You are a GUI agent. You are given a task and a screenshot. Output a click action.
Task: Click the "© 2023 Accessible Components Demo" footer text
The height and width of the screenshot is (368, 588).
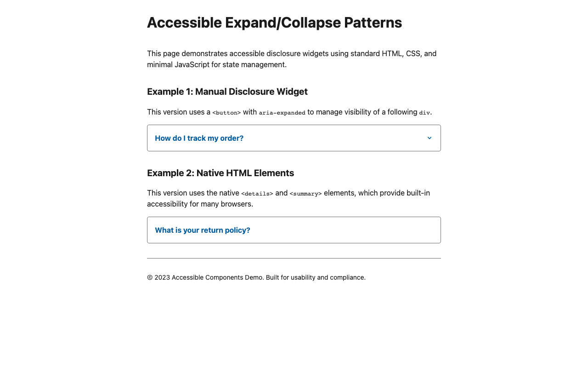click(205, 277)
